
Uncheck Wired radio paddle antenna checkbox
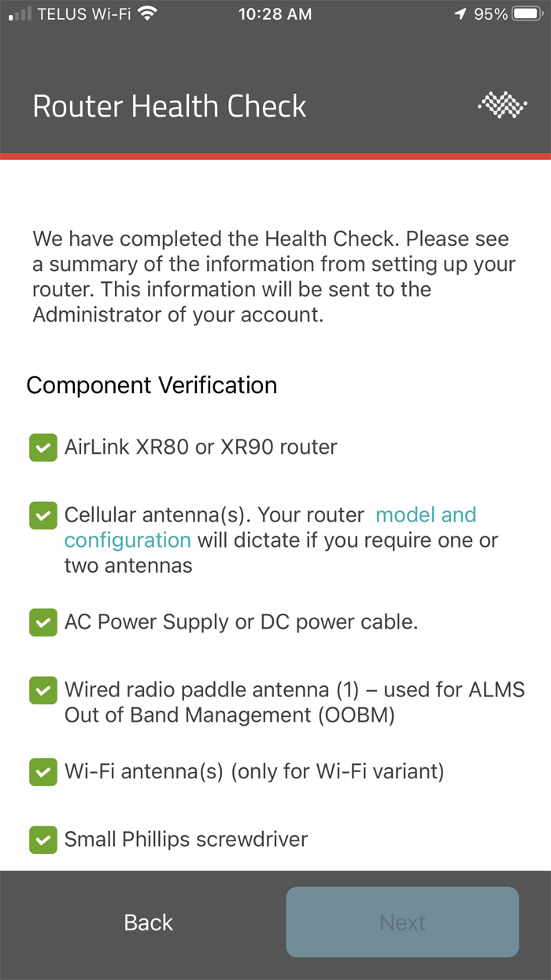click(43, 691)
